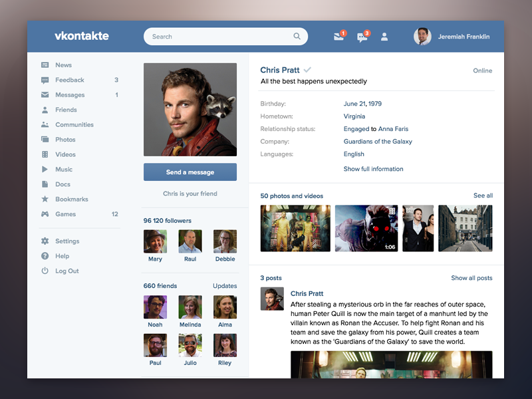Open friend Melinda's avatar
The width and height of the screenshot is (532, 399).
pyautogui.click(x=190, y=307)
